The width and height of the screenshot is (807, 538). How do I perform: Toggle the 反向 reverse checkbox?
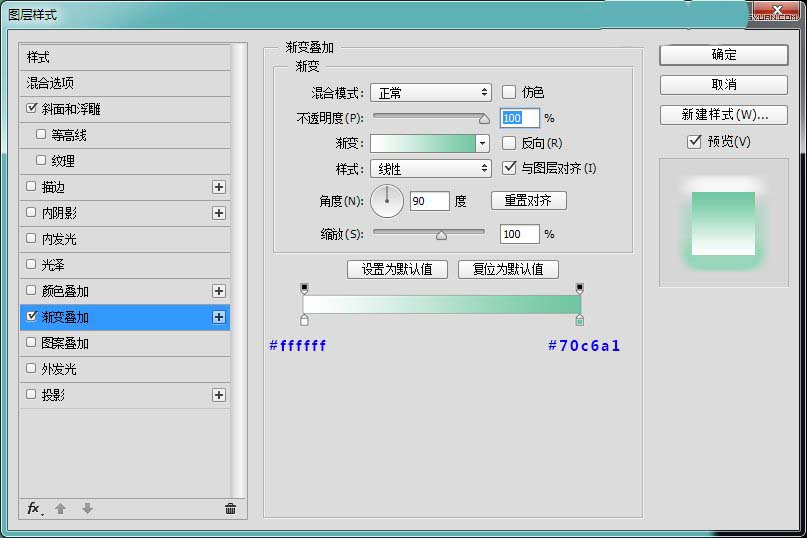(x=509, y=143)
